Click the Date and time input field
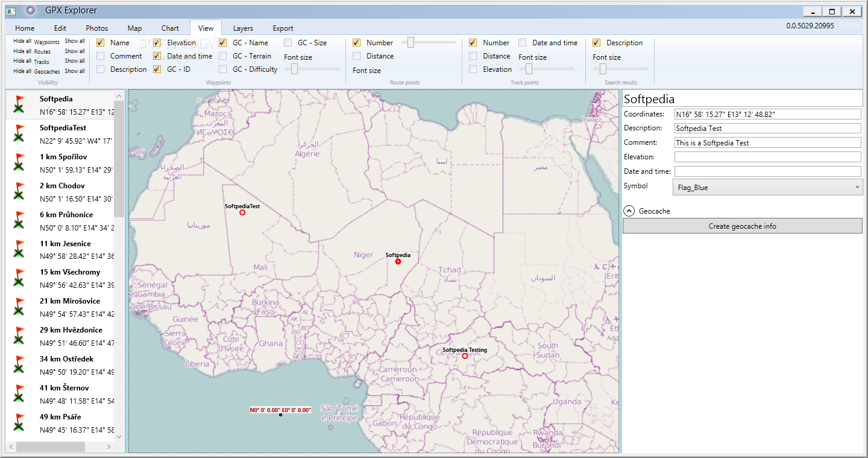The width and height of the screenshot is (868, 458). pyautogui.click(x=768, y=171)
